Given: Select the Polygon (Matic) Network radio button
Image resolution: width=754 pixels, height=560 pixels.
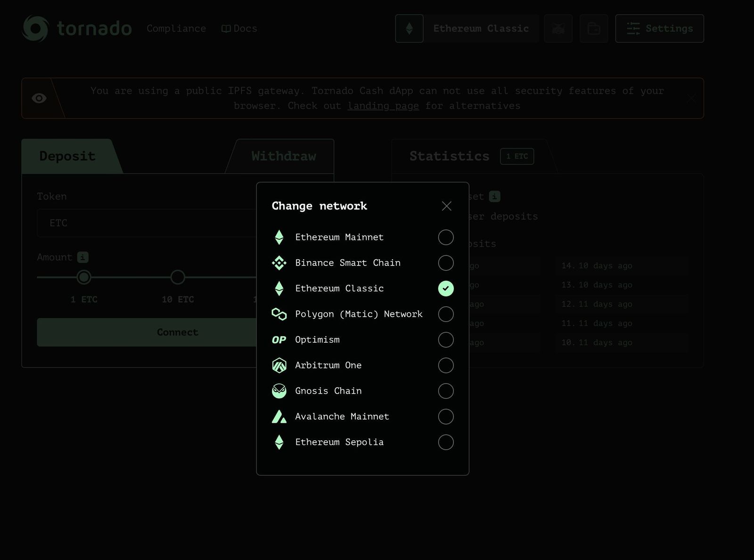Looking at the screenshot, I should pos(446,314).
